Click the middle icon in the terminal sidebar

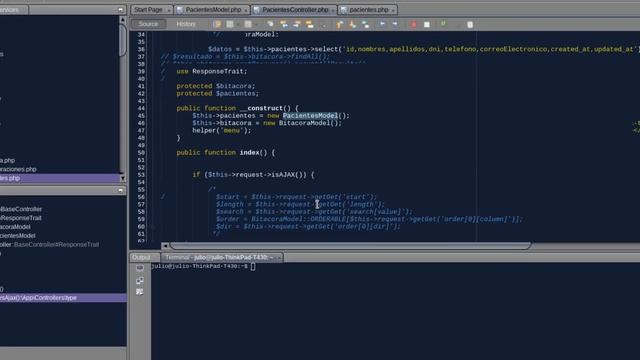point(140,280)
